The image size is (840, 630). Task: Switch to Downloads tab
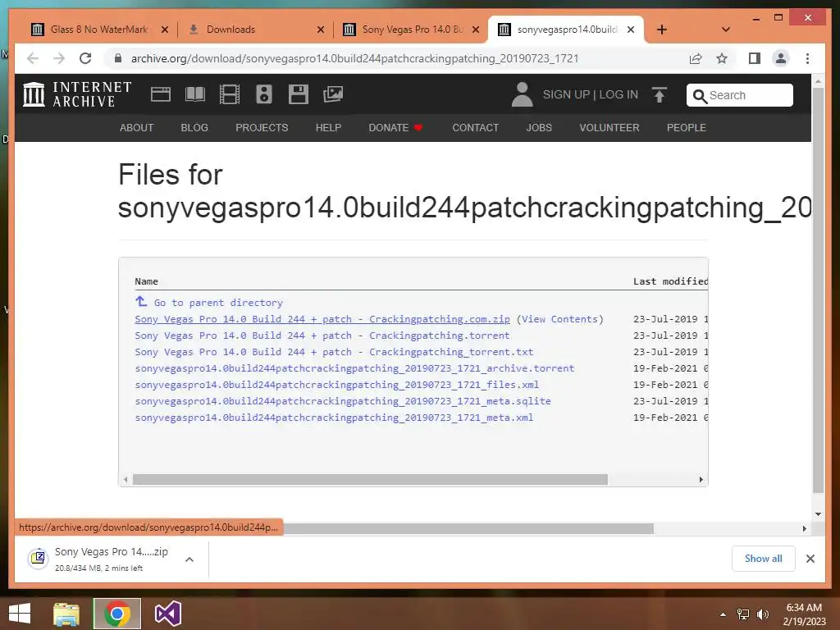pyautogui.click(x=256, y=30)
